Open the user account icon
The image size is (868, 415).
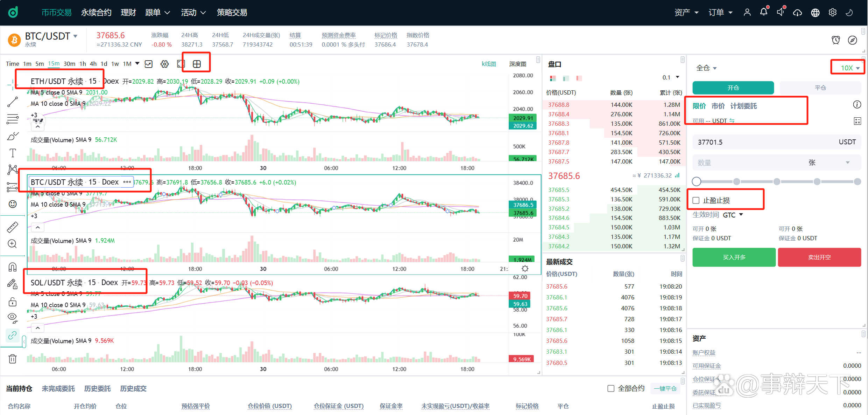[747, 12]
